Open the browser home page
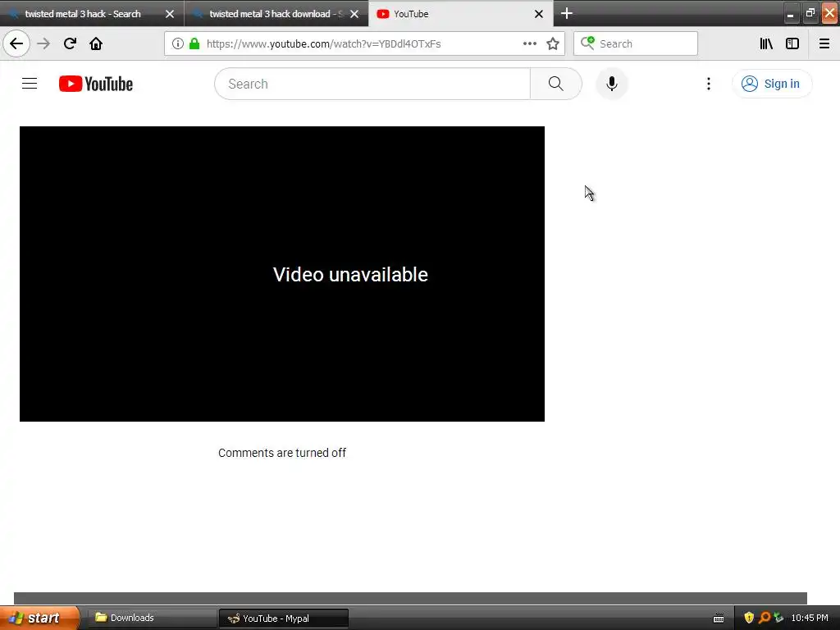 click(x=96, y=43)
